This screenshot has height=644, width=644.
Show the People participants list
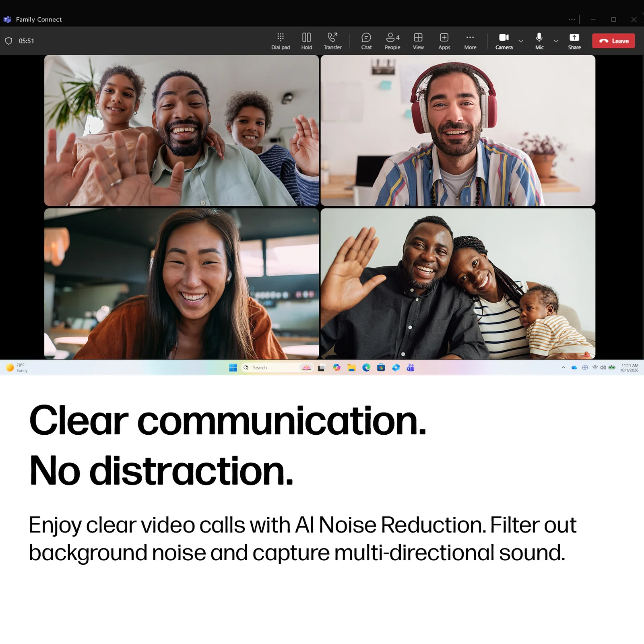coord(392,41)
